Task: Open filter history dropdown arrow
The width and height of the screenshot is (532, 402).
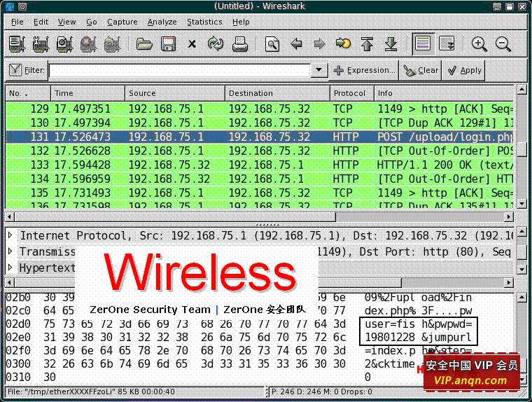Action: point(319,70)
